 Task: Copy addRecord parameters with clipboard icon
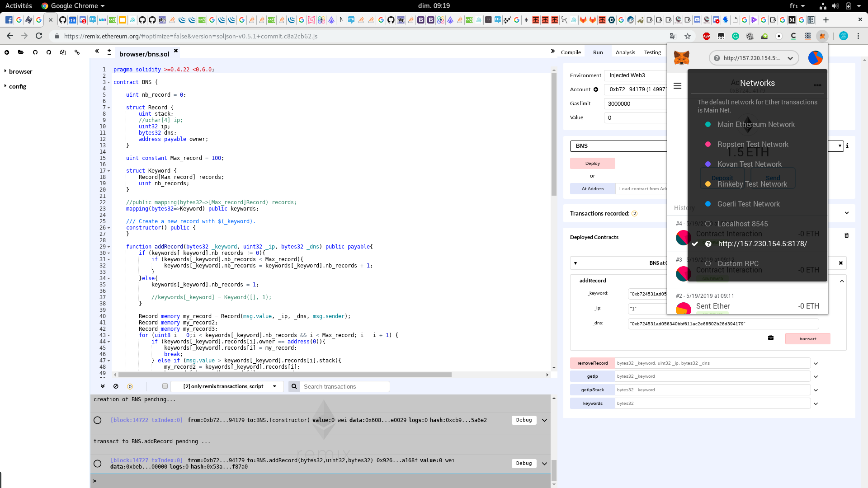771,338
